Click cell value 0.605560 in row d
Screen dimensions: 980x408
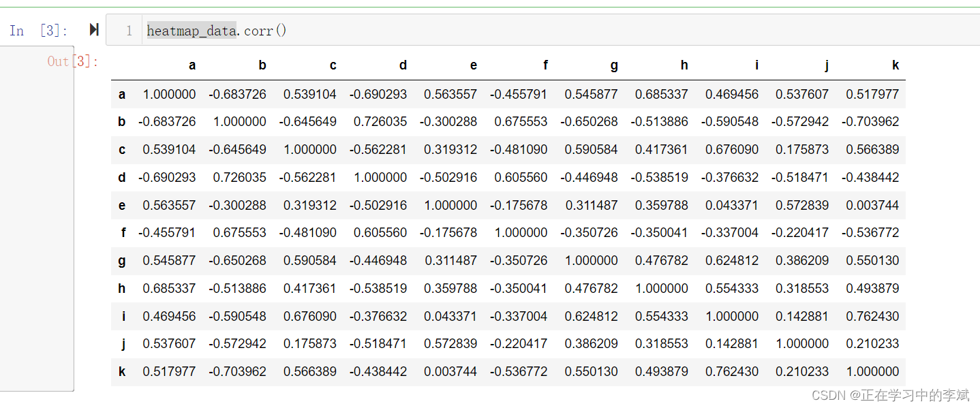coord(521,177)
